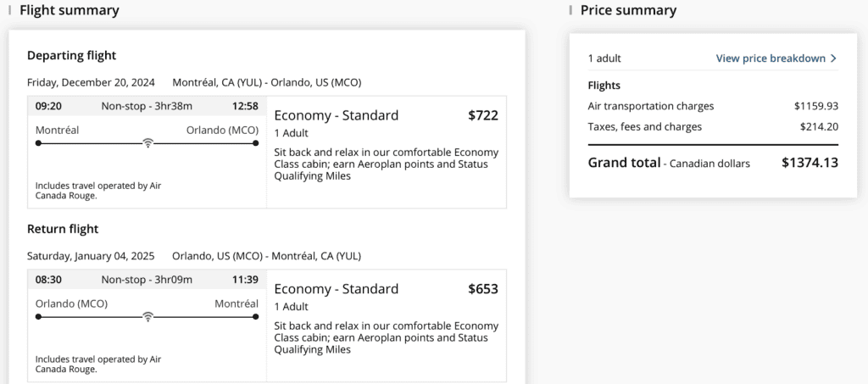
Task: Expand the price breakdown chevron arrow
Action: [834, 58]
